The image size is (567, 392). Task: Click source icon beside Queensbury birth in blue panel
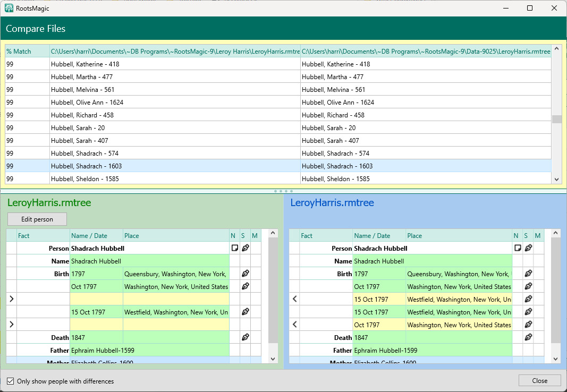pyautogui.click(x=528, y=274)
